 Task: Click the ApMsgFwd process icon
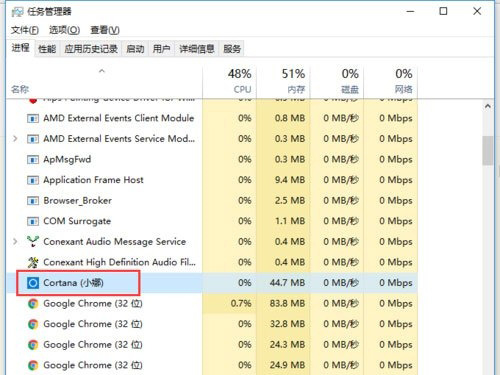pyautogui.click(x=33, y=160)
